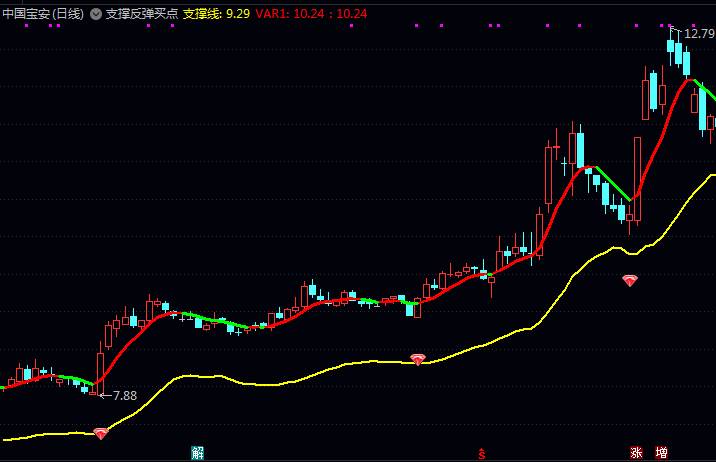The height and width of the screenshot is (462, 716).
Task: Click the 中国宝安 (日线) chart title
Action: click(x=43, y=14)
